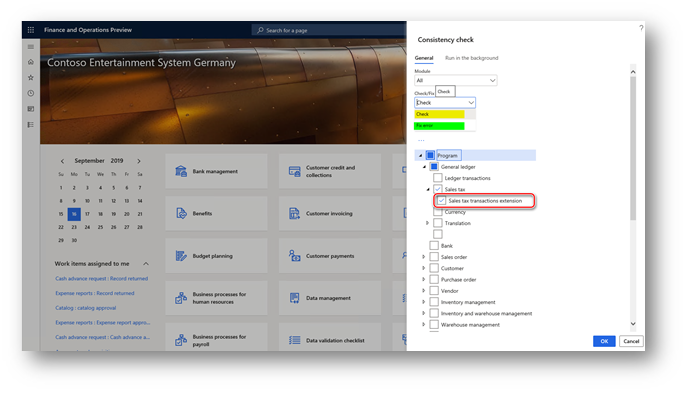Click the Bank management tile icon
The width and height of the screenshot is (687, 393).
[x=181, y=171]
